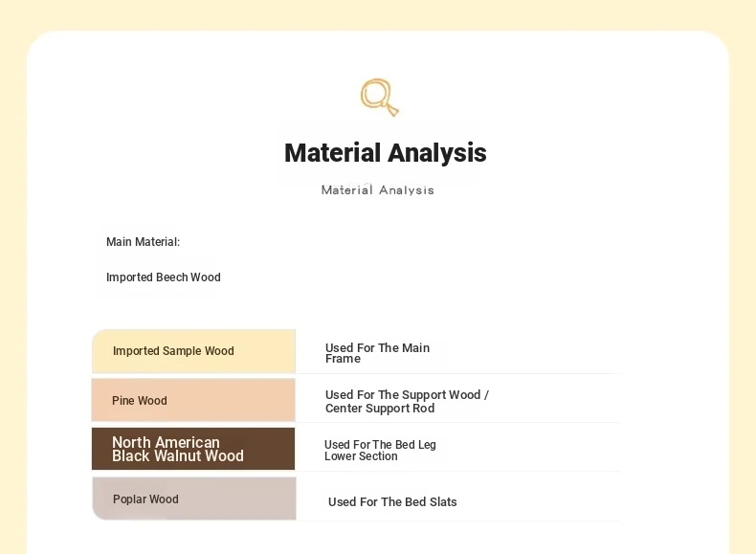Viewport: 756px width, 554px height.
Task: Select the North American Black Walnut swatch
Action: pyautogui.click(x=193, y=449)
